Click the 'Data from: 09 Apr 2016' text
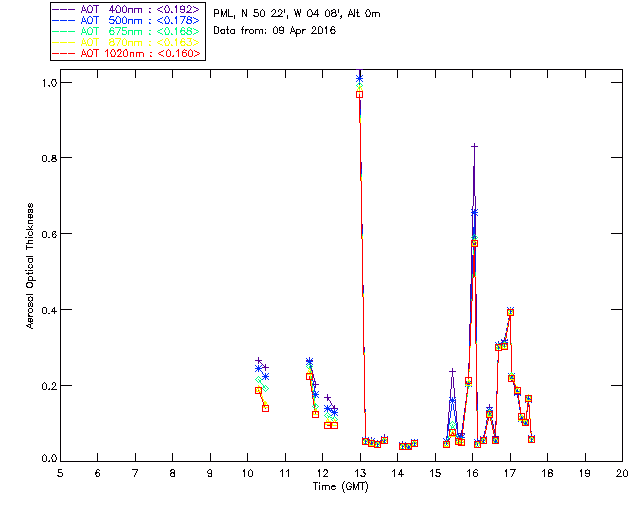The image size is (640, 512). tap(274, 30)
